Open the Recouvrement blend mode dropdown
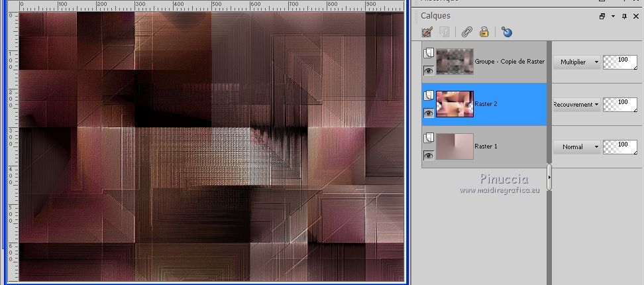 tap(576, 104)
